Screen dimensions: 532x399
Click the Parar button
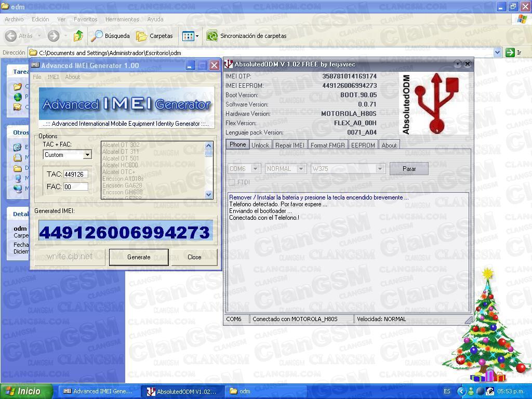409,169
